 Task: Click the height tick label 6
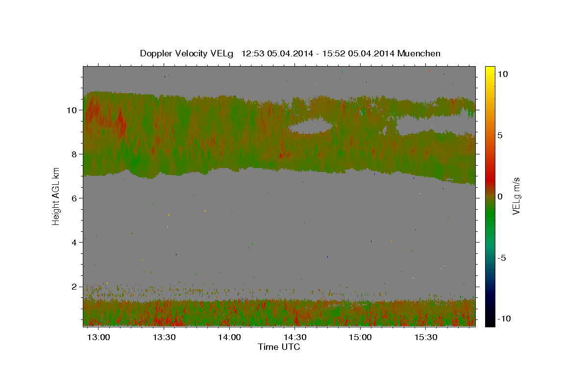75,198
